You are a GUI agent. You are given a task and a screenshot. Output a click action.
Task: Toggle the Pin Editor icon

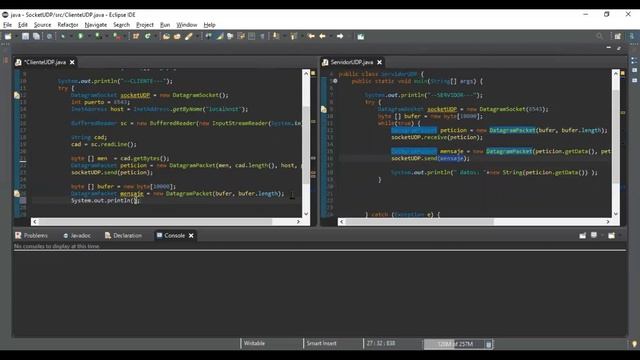click(x=361, y=37)
